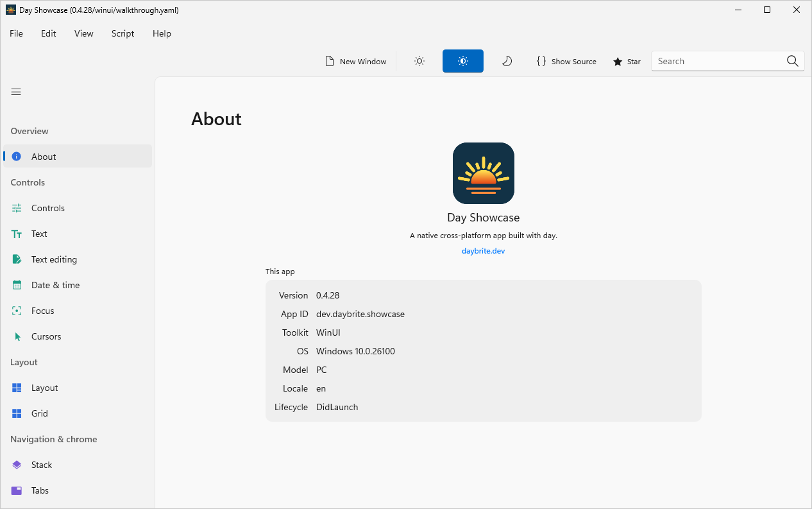
Task: Click the Lifecycle value DidLaunch
Action: [337, 407]
